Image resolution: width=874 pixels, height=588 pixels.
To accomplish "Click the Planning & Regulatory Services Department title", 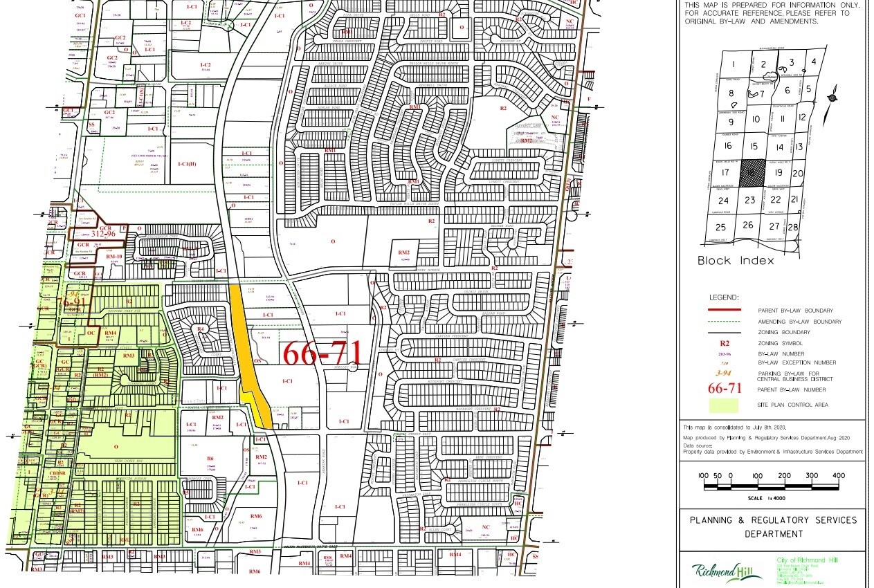I will pos(772,526).
